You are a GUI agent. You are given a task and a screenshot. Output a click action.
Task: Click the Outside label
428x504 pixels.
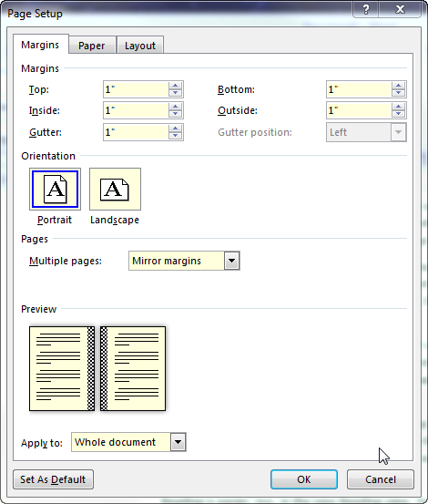point(238,110)
